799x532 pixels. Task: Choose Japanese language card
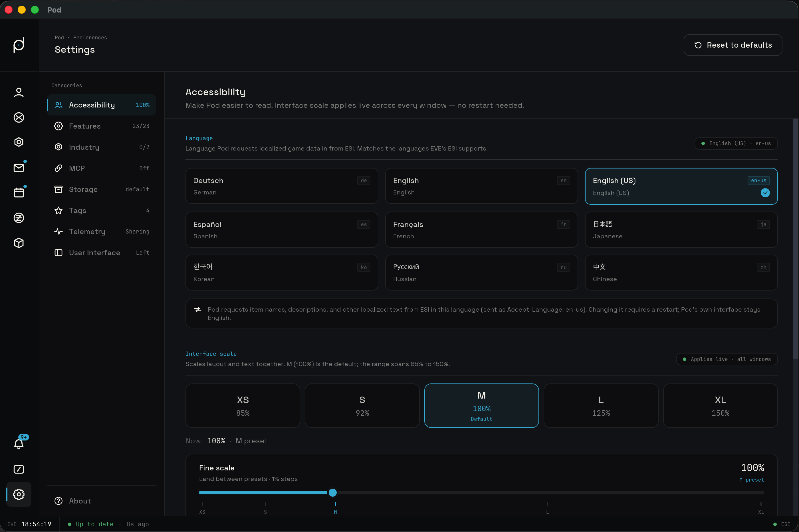click(681, 230)
